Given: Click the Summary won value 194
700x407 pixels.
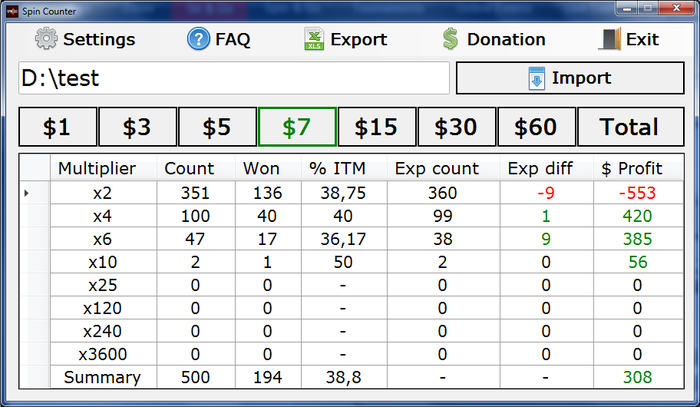Looking at the screenshot, I should (267, 378).
